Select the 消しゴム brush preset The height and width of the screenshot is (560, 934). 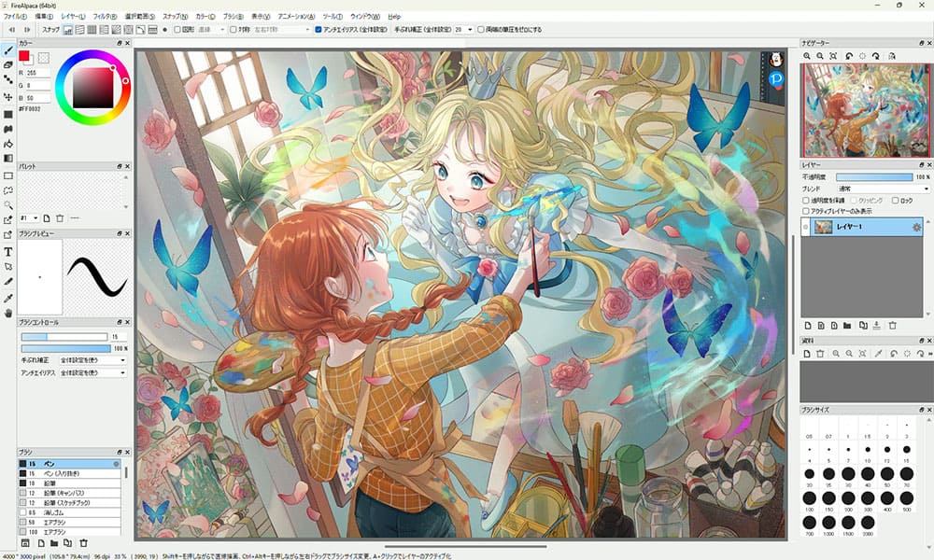56,511
